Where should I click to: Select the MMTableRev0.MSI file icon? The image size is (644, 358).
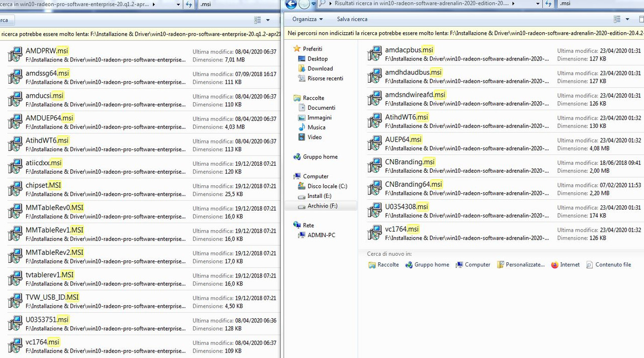(15, 211)
